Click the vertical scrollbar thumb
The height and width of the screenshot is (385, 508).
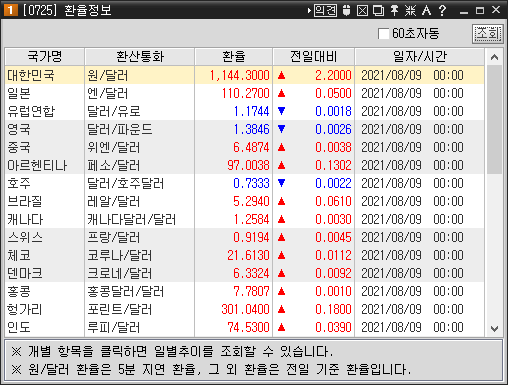494,120
